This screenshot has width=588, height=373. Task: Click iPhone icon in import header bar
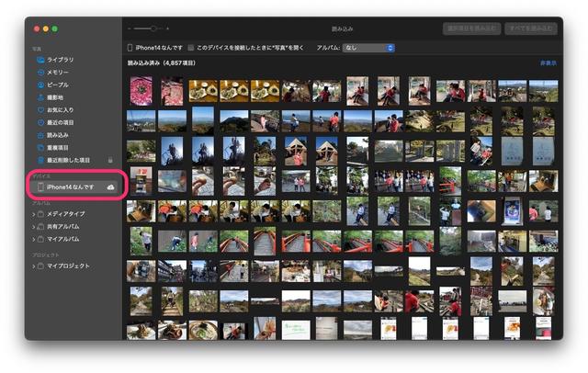[130, 48]
